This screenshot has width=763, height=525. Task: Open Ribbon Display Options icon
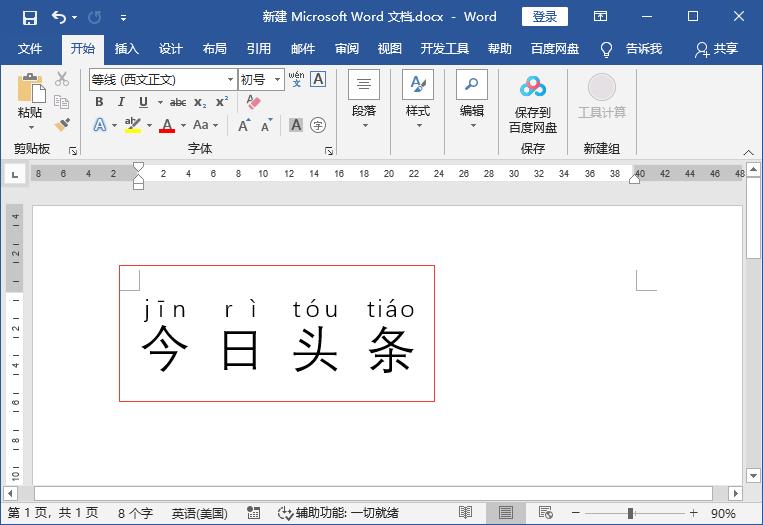pos(600,17)
